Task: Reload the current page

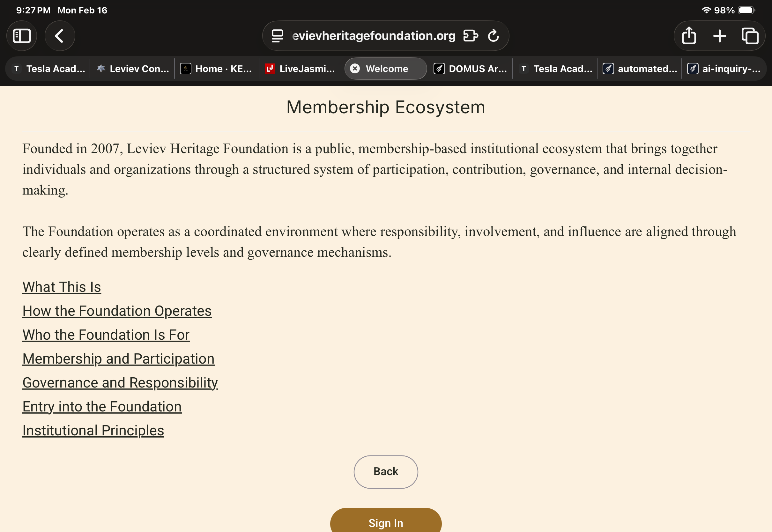Action: (x=493, y=36)
